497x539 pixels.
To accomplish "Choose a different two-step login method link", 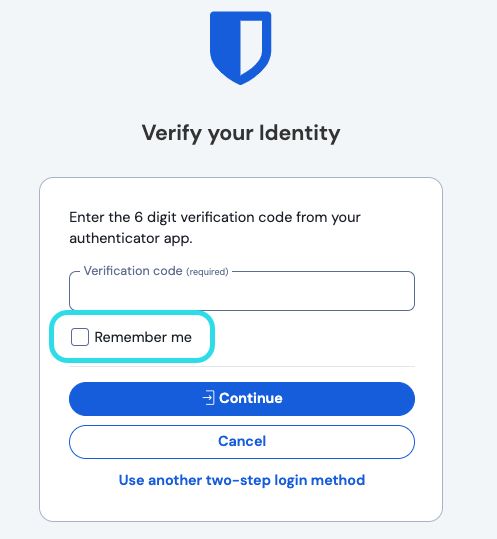I will [242, 480].
